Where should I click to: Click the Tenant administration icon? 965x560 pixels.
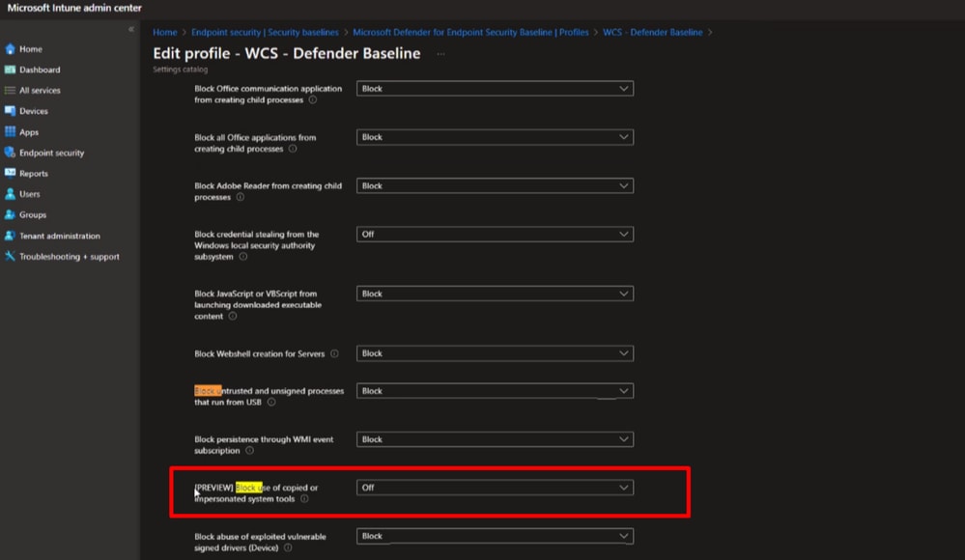(10, 236)
